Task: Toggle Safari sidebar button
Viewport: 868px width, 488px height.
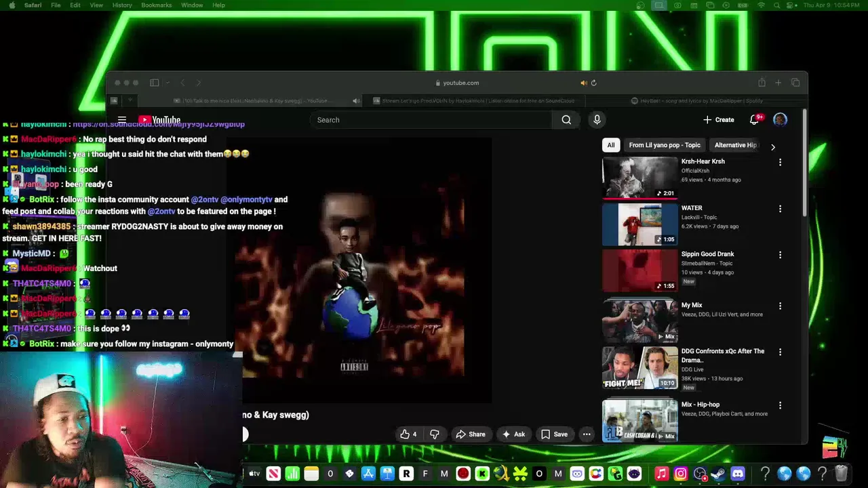Action: click(155, 83)
